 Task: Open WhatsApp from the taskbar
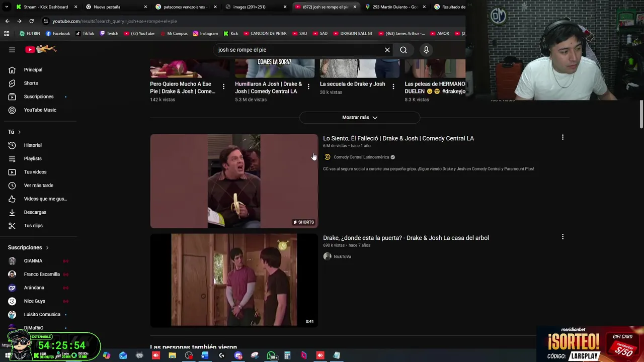coord(272,355)
